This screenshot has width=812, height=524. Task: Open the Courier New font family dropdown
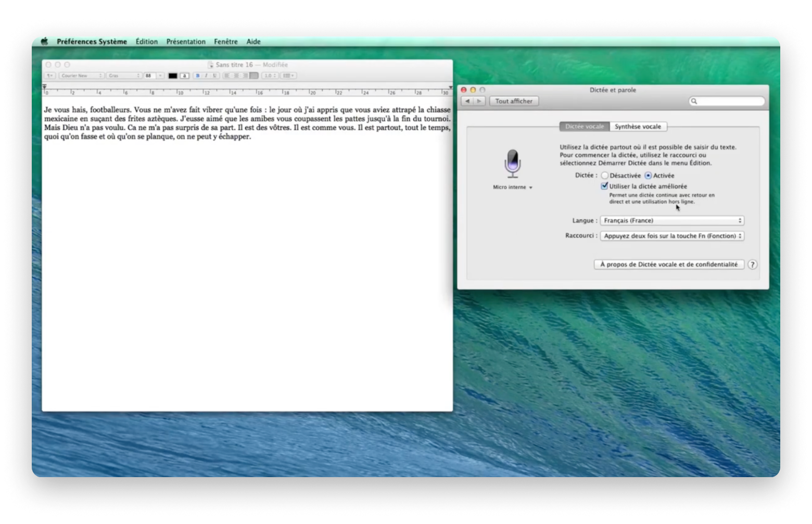tap(81, 76)
